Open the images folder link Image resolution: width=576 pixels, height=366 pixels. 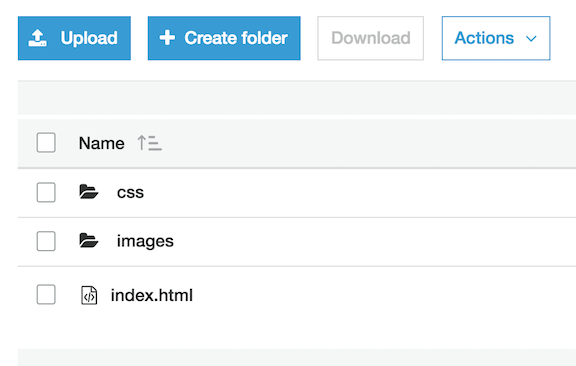pyautogui.click(x=145, y=241)
